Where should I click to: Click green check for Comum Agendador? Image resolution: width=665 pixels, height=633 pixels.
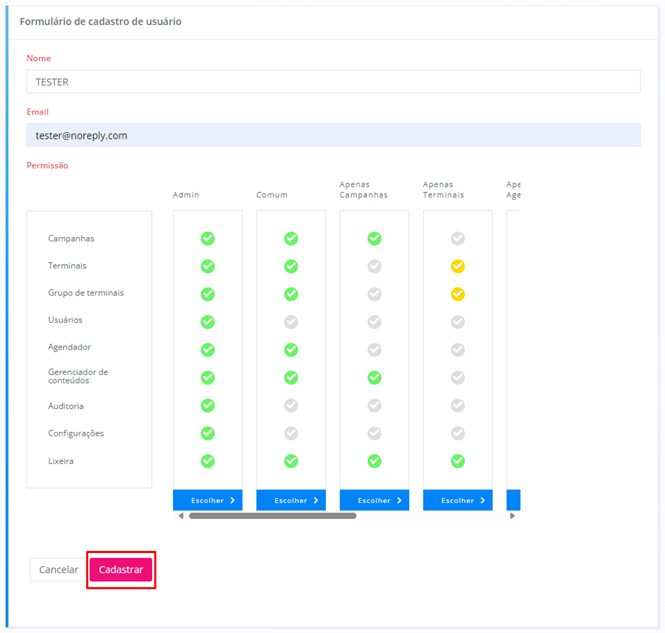click(x=291, y=349)
